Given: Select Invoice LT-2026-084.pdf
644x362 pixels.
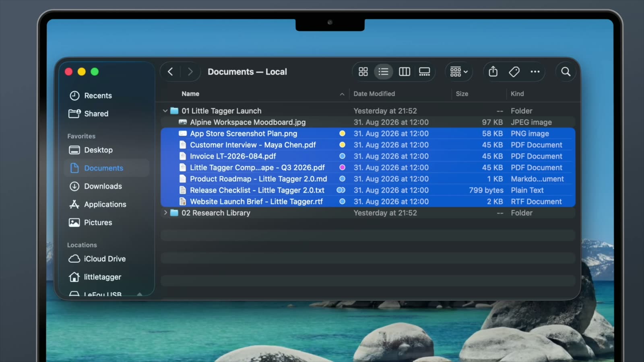Looking at the screenshot, I should (368, 156).
